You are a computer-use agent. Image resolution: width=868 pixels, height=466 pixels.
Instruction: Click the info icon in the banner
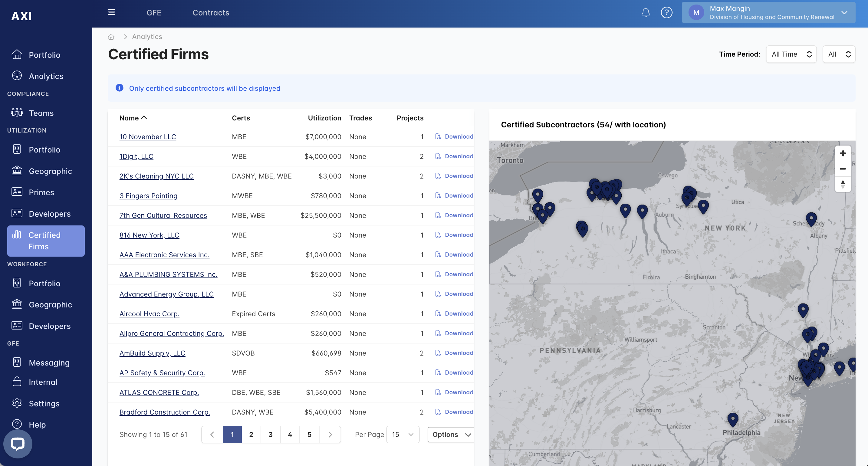pos(119,88)
